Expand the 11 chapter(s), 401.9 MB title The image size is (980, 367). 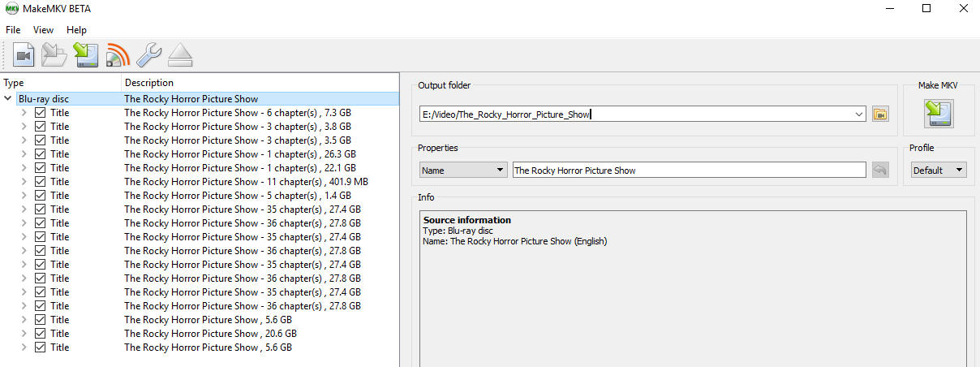pyautogui.click(x=24, y=182)
